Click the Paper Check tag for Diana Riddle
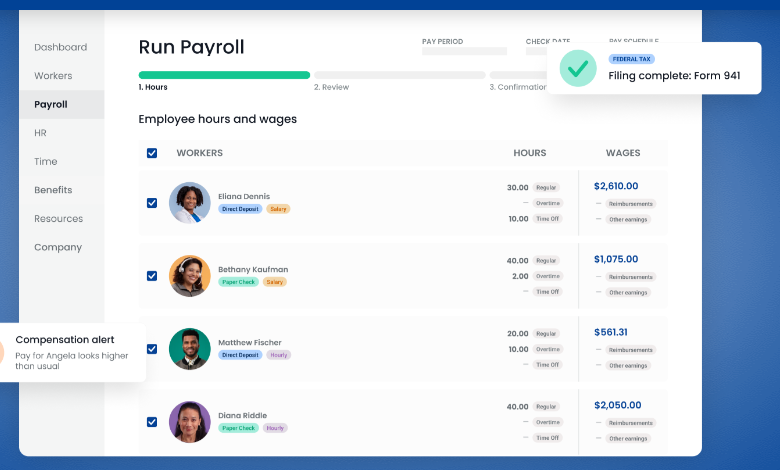The height and width of the screenshot is (470, 780). pyautogui.click(x=238, y=428)
